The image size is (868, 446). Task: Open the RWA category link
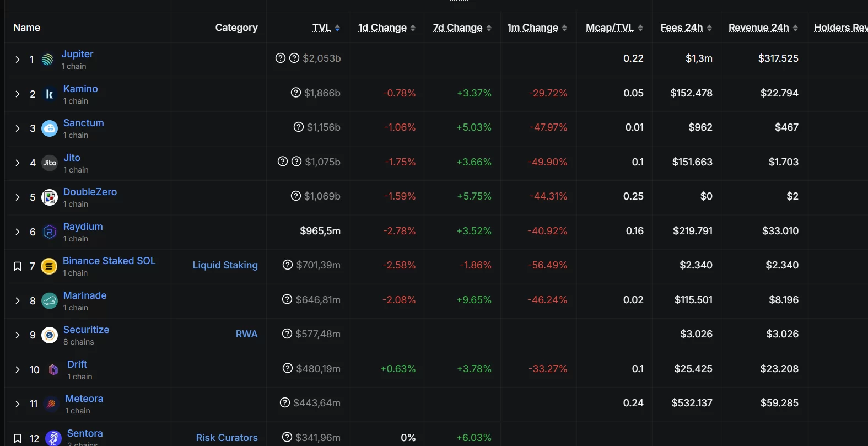tap(246, 334)
